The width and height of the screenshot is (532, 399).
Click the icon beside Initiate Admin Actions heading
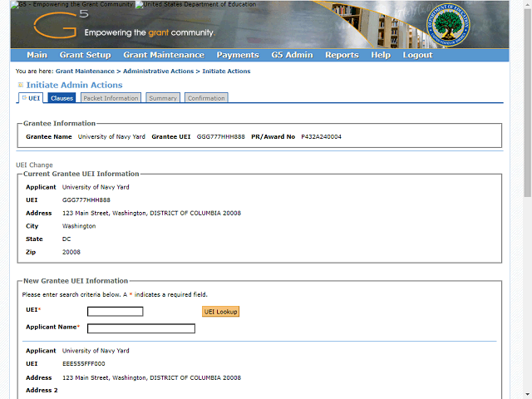point(20,85)
